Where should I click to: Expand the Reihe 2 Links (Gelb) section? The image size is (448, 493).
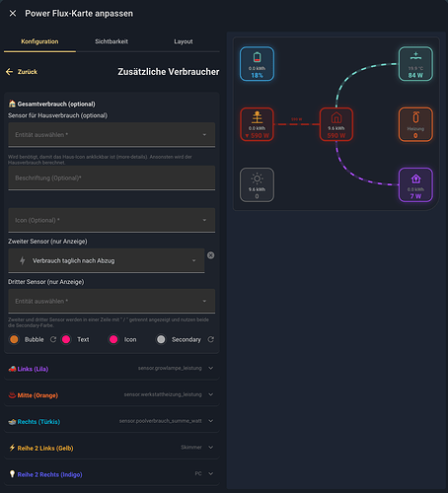coord(112,448)
